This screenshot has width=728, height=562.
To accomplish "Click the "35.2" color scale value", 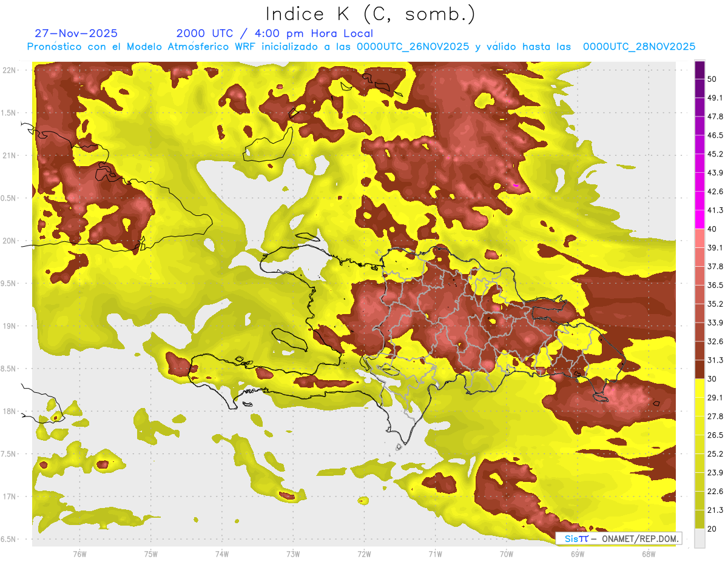I will click(715, 304).
